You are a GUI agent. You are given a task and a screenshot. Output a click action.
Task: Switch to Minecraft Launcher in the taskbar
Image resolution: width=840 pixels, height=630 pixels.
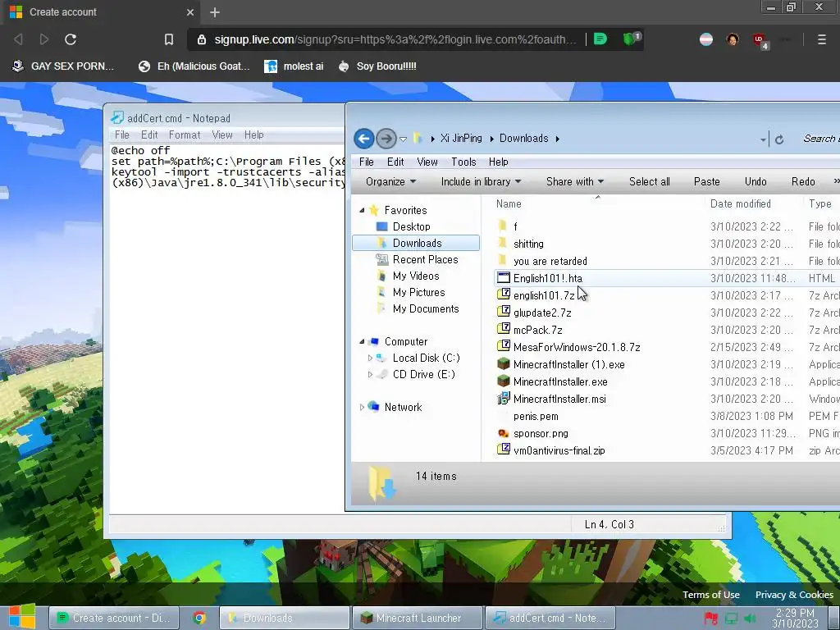coord(418,618)
